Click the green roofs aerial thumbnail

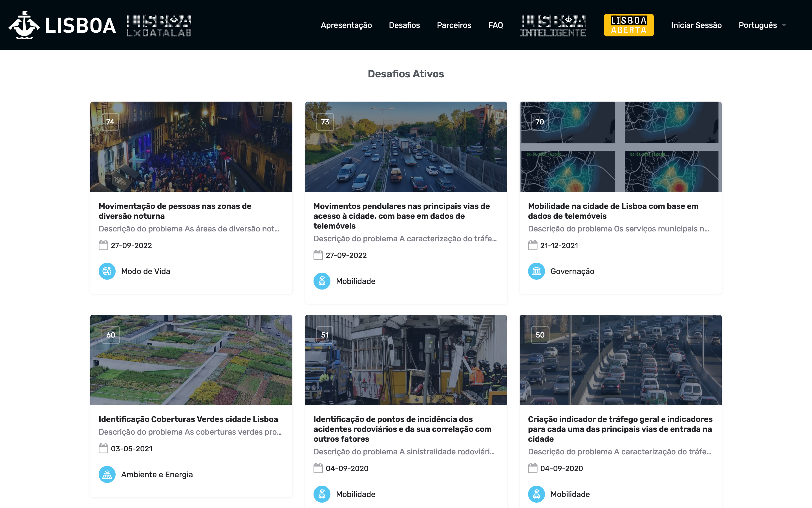tap(191, 360)
